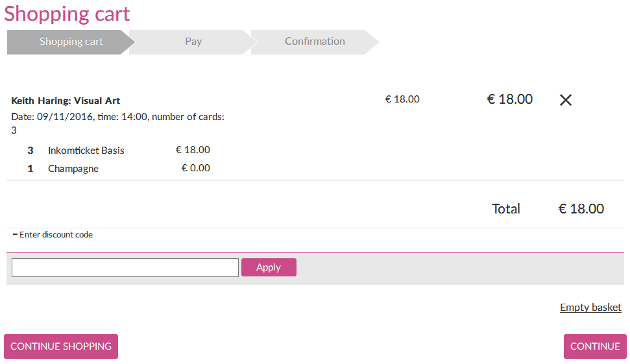Open the Confirmation progress step

pyautogui.click(x=315, y=42)
